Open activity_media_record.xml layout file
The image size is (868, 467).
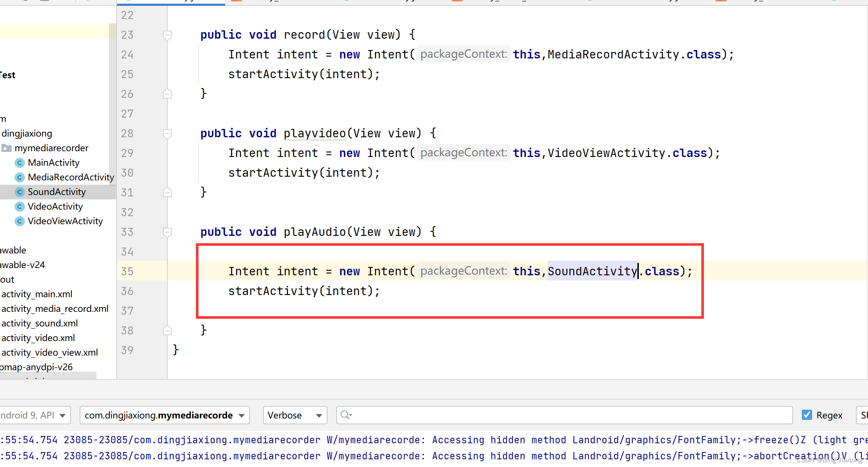click(x=55, y=309)
